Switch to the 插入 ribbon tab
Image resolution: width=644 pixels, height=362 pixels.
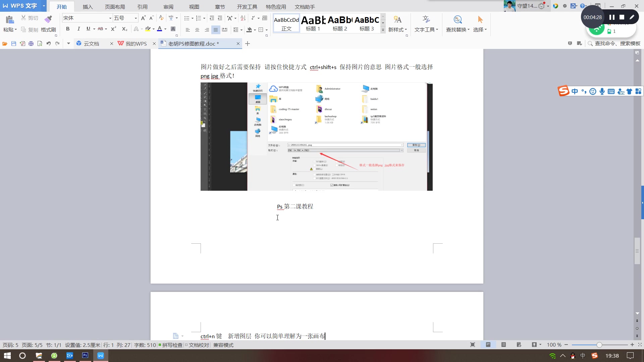coord(88,7)
